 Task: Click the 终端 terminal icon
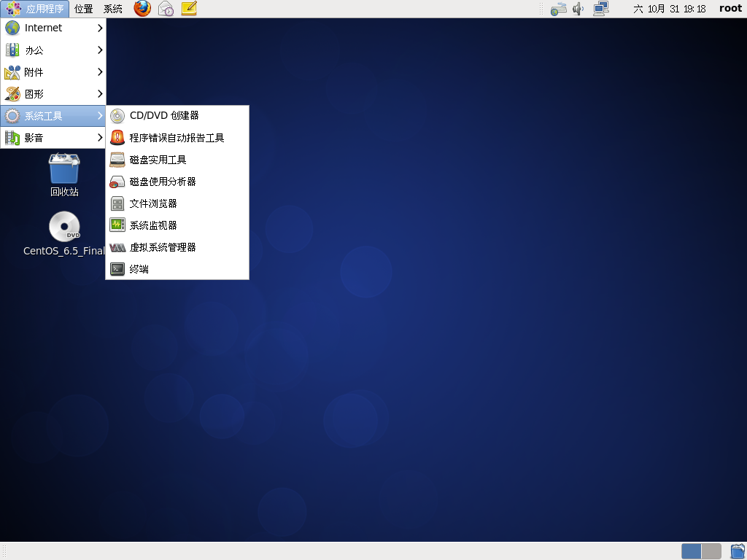point(117,269)
